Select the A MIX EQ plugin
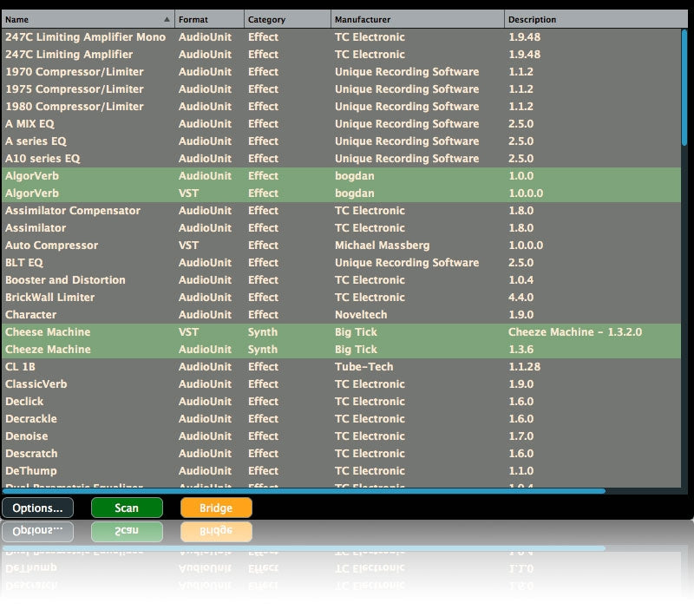 coord(341,124)
